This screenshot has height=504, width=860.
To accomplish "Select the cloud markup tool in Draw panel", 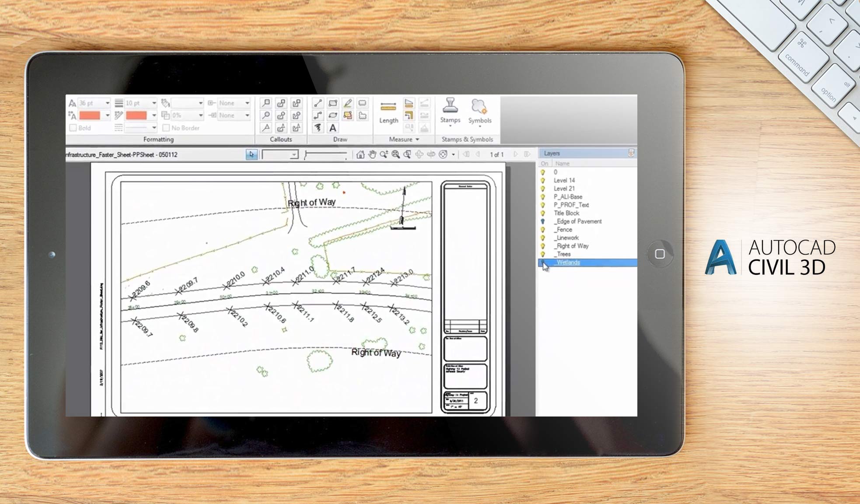I will [363, 115].
